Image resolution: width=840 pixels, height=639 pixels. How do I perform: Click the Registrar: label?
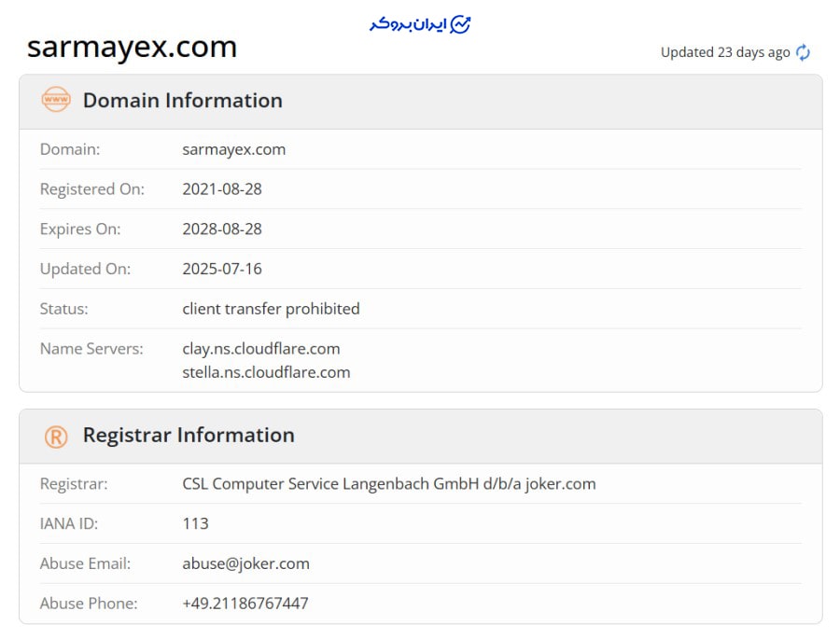point(74,484)
